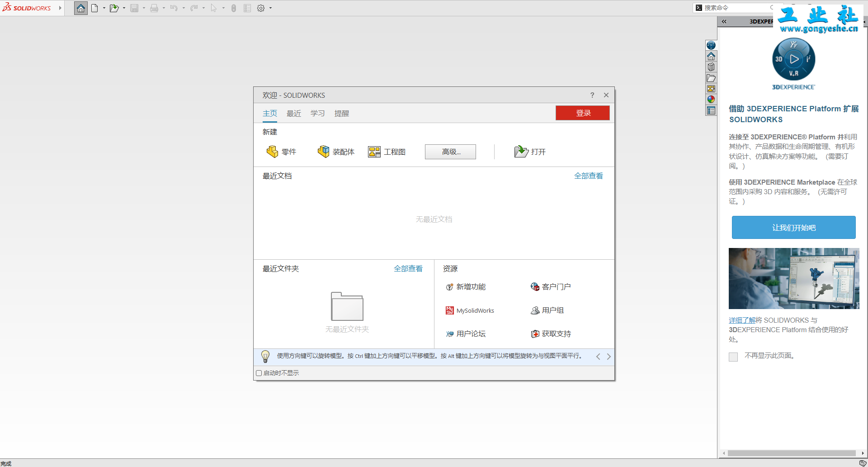Open the Undo dropdown arrow
The height and width of the screenshot is (467, 868).
point(184,8)
